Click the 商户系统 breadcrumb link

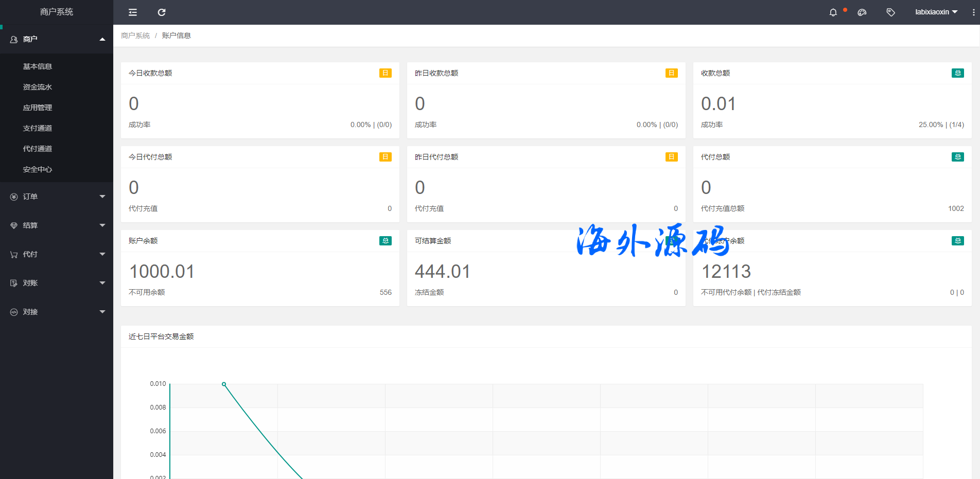click(135, 35)
